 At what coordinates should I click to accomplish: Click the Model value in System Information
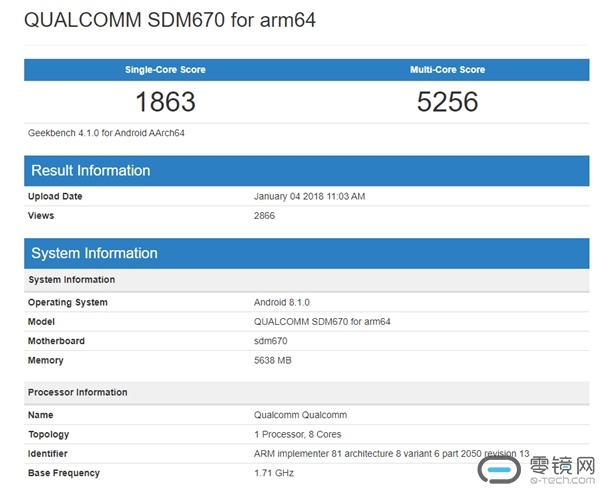(x=322, y=321)
